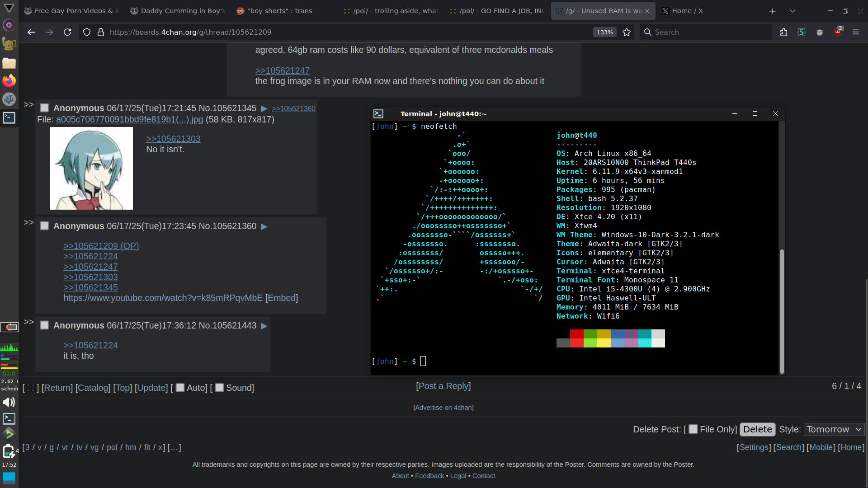Click the bottom navigation icon beside Return
This screenshot has width=868, height=488.
tap(30, 388)
